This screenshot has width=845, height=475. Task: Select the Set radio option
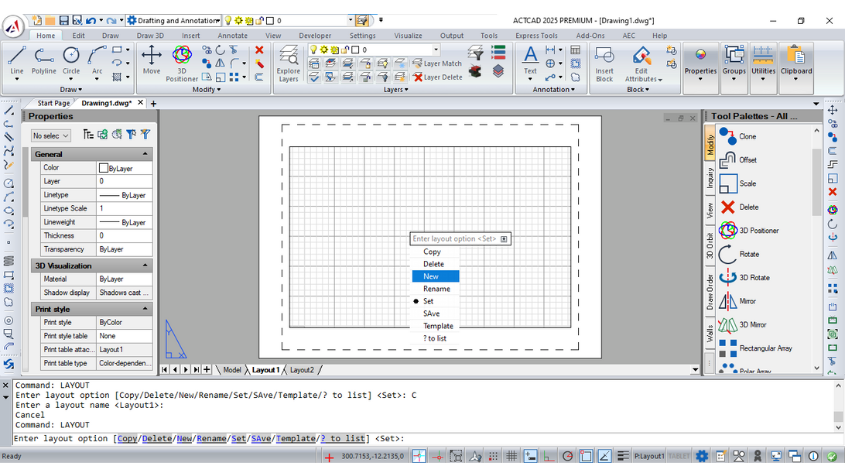pyautogui.click(x=428, y=301)
